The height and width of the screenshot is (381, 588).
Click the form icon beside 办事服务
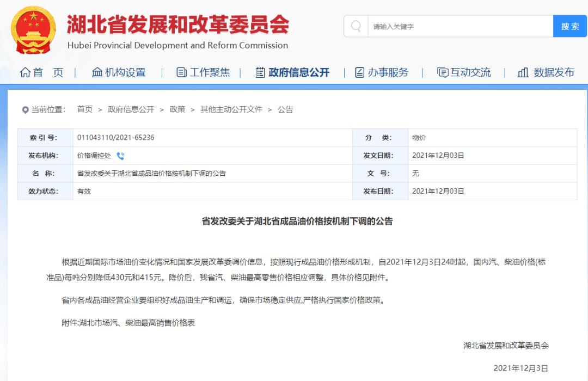tap(359, 72)
